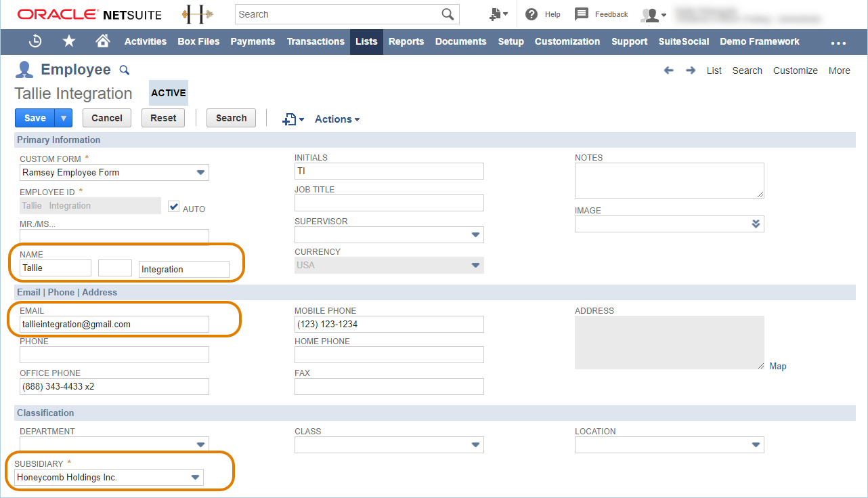
Task: Open the Customization menu
Action: [x=567, y=41]
